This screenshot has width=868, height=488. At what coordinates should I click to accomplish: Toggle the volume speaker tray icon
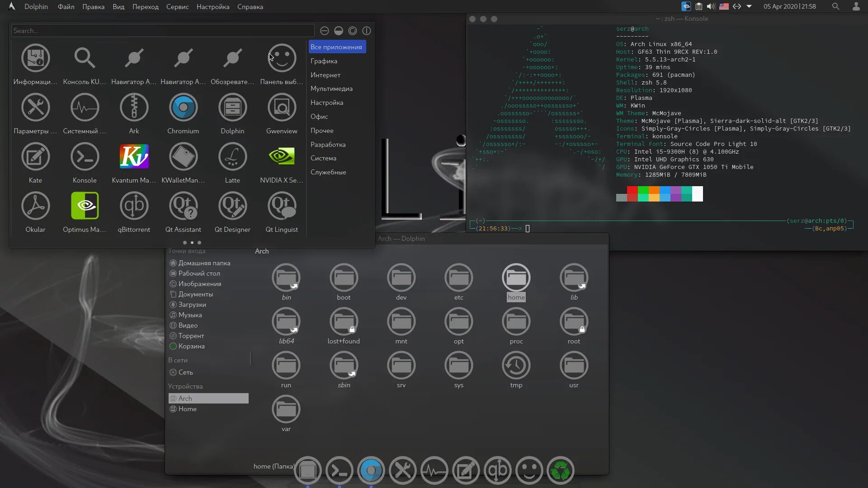tap(711, 6)
